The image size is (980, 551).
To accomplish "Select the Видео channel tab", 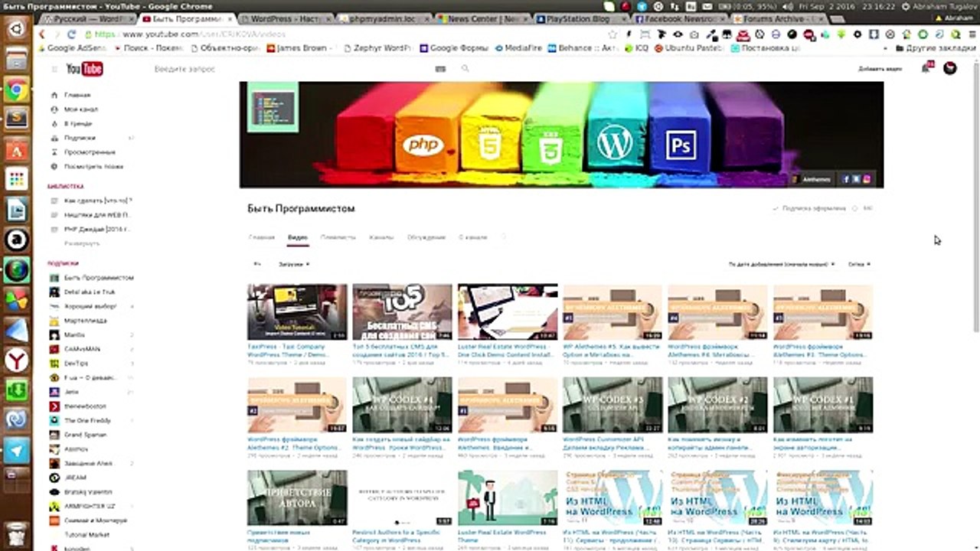I will click(x=298, y=237).
